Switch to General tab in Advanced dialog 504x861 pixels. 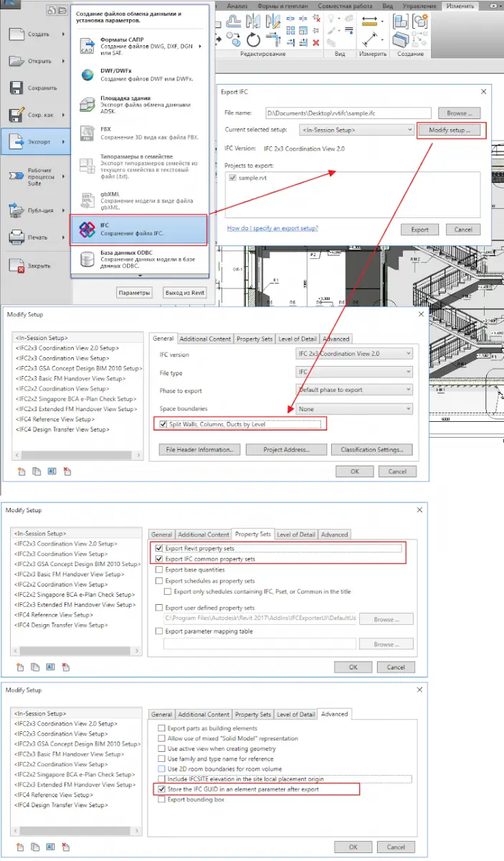162,714
